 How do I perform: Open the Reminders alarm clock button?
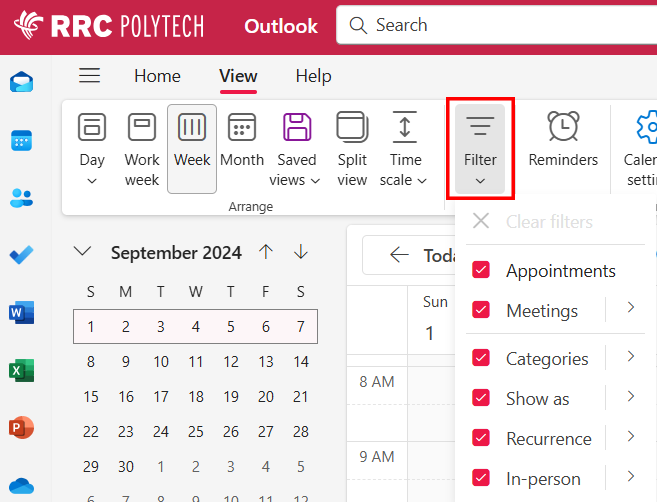point(563,142)
